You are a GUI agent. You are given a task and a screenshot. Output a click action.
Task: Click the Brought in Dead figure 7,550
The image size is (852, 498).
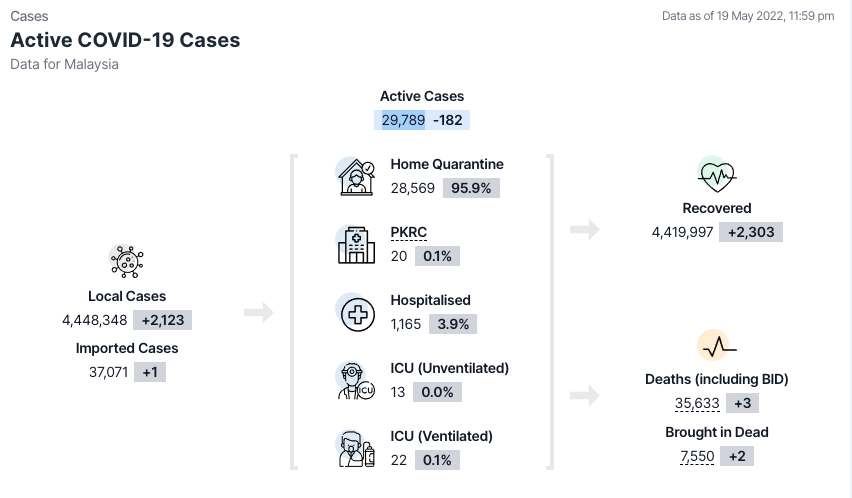[697, 456]
